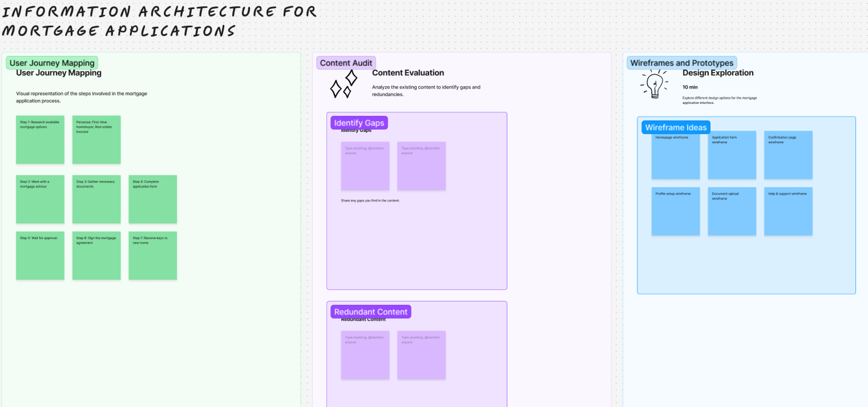
Task: Select the Content Audit section label
Action: pyautogui.click(x=346, y=63)
